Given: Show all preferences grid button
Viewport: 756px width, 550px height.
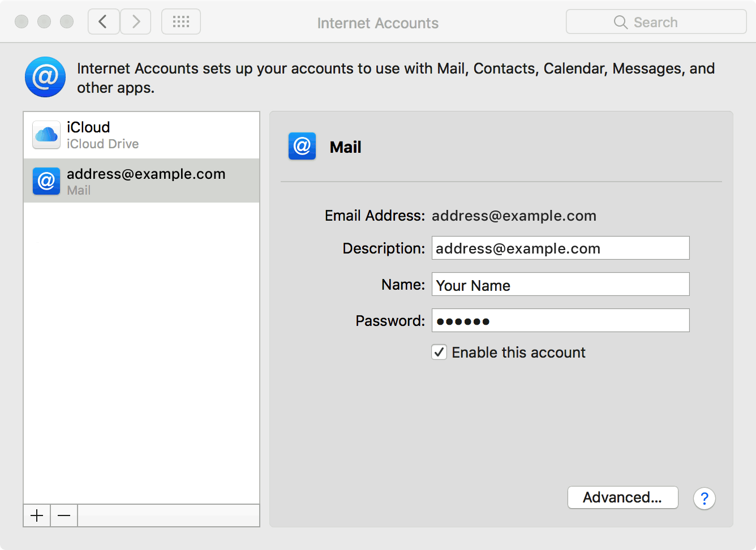Looking at the screenshot, I should [181, 22].
